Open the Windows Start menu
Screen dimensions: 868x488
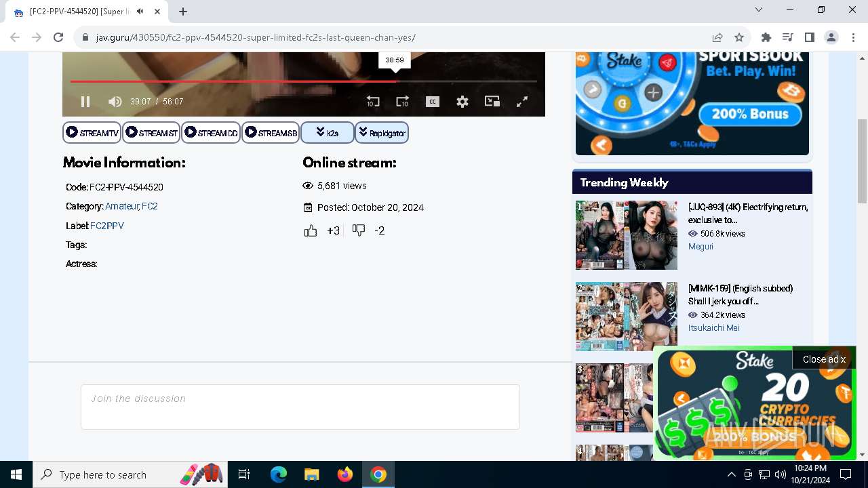pos(16,474)
